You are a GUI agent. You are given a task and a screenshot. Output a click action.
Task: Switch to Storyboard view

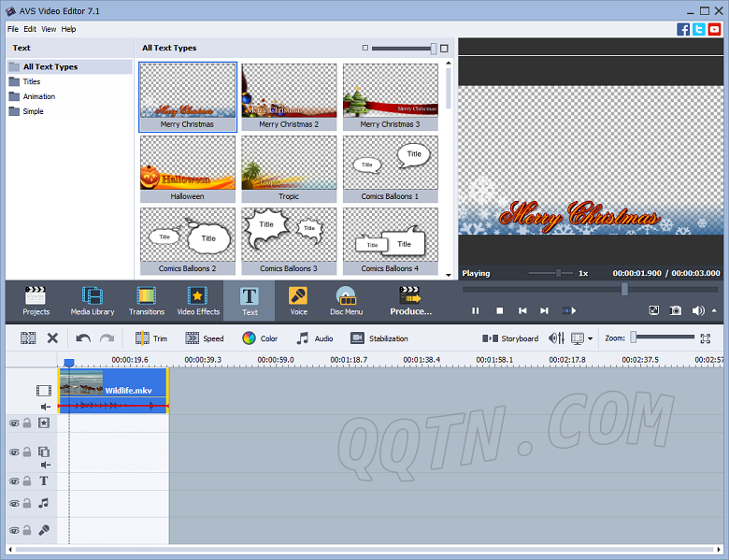point(510,338)
